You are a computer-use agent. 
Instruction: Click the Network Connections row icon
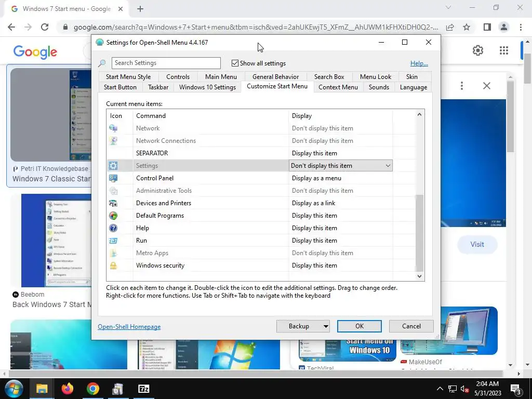click(x=113, y=141)
